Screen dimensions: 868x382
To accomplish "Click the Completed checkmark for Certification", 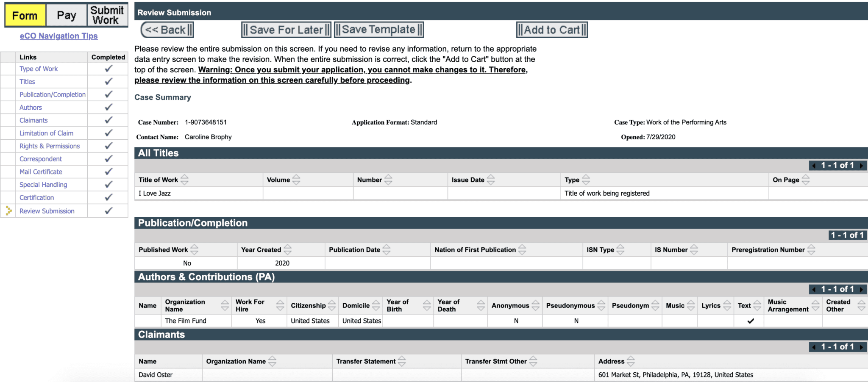I will [x=107, y=197].
